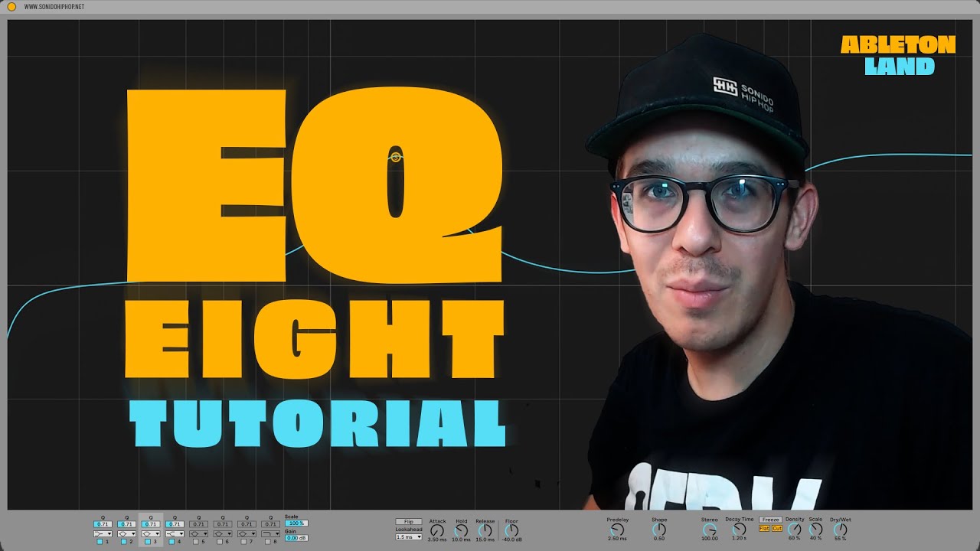Viewport: 980px width, 551px height.
Task: Open the filter type dropdown for band 8
Action: click(270, 533)
